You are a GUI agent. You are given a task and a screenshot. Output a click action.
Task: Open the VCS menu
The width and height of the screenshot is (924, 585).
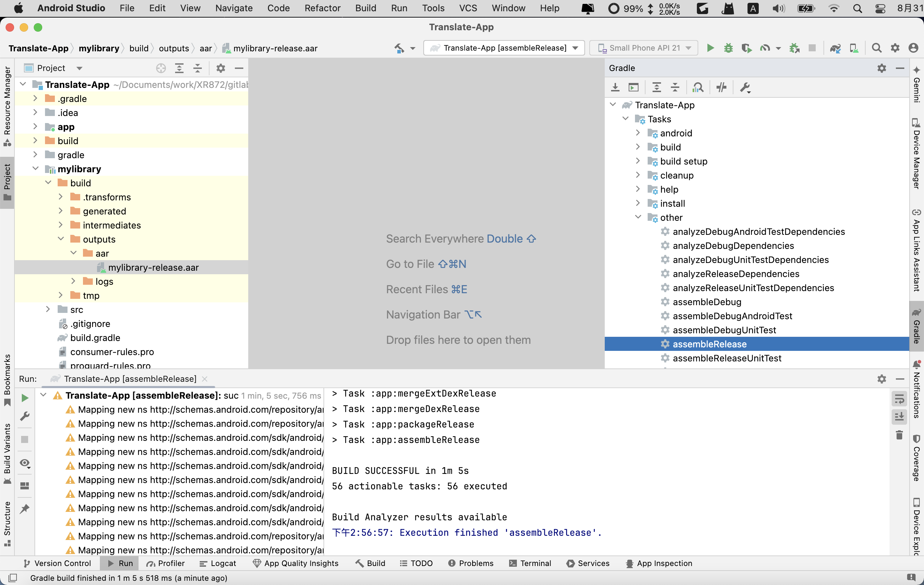pyautogui.click(x=468, y=8)
